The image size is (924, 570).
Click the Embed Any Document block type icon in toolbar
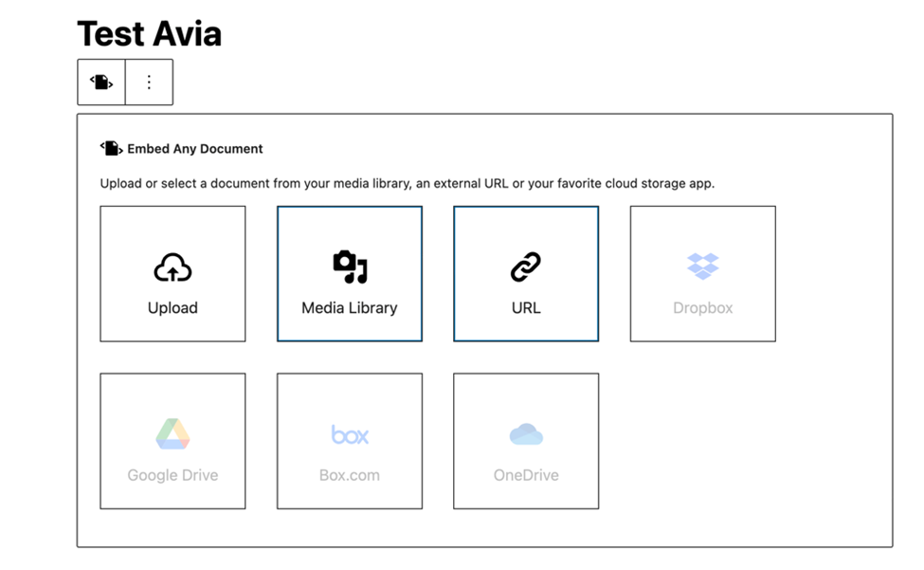101,83
